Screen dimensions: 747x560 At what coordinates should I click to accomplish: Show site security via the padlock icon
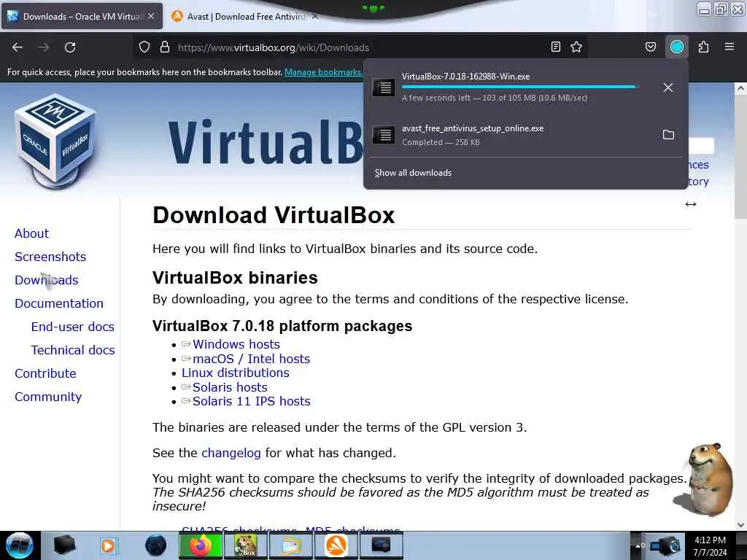tap(165, 47)
